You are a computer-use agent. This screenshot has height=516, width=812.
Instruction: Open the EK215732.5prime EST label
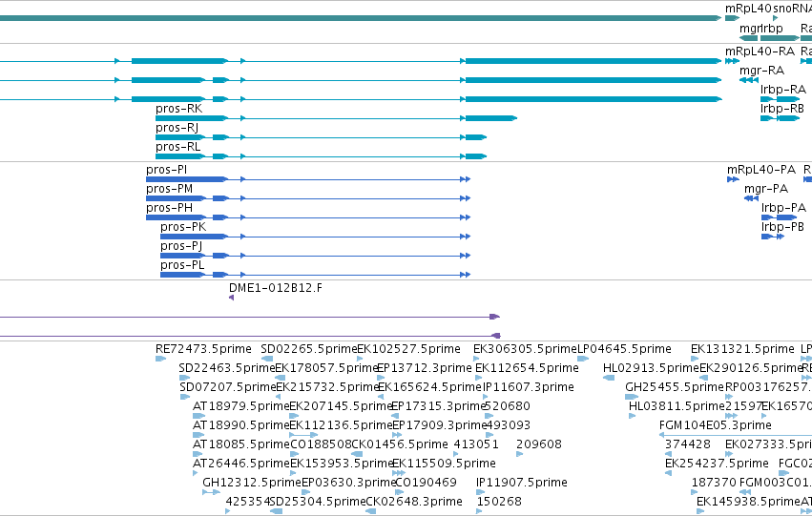pos(327,387)
